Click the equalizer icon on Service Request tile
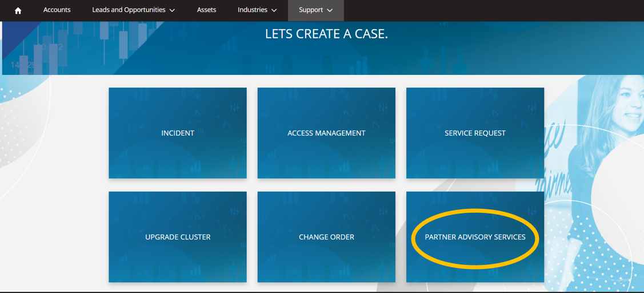The width and height of the screenshot is (644, 293). click(531, 108)
